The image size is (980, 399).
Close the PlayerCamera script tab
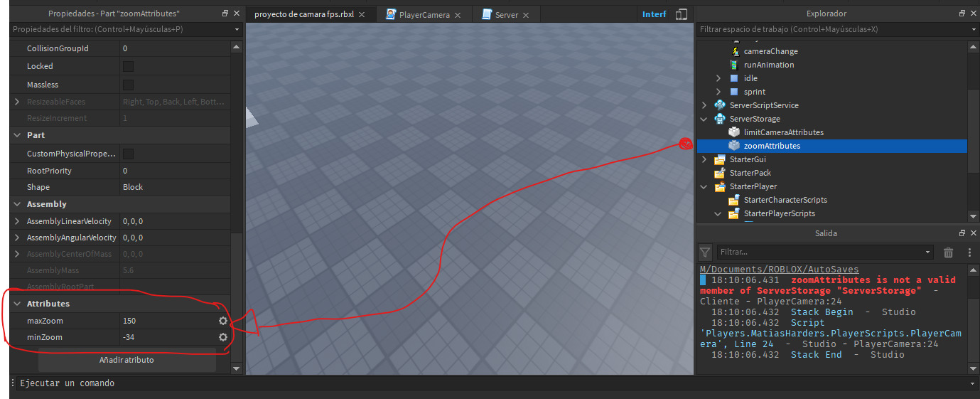pos(457,15)
